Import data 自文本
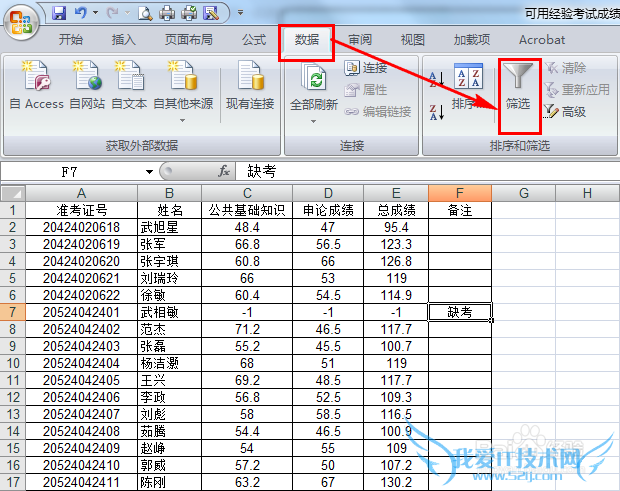Image resolution: width=620 pixels, height=491 pixels. pyautogui.click(x=129, y=85)
